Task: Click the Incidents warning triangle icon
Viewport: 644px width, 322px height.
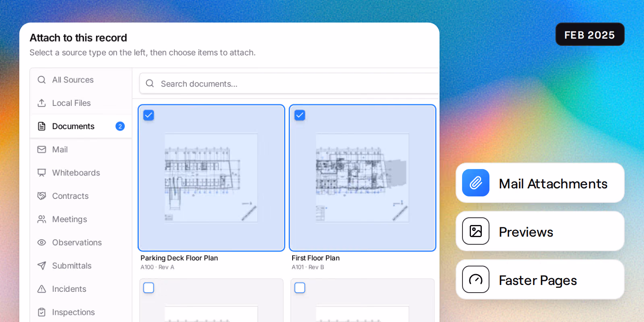Action: click(41, 289)
